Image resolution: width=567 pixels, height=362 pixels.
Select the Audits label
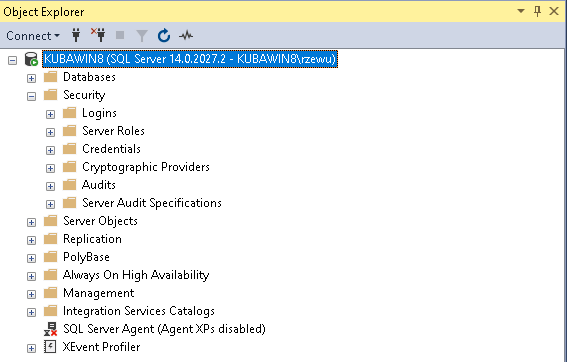click(x=99, y=185)
